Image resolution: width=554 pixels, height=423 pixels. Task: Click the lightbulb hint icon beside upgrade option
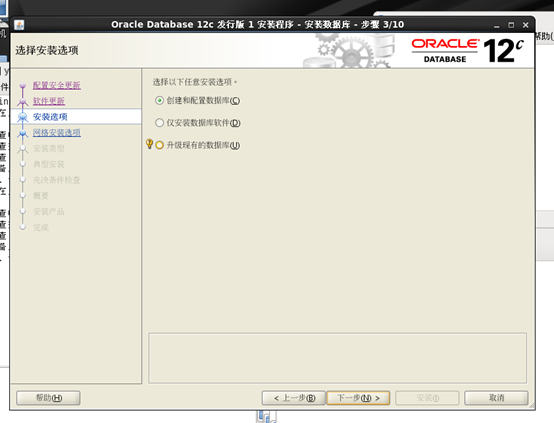(x=149, y=144)
